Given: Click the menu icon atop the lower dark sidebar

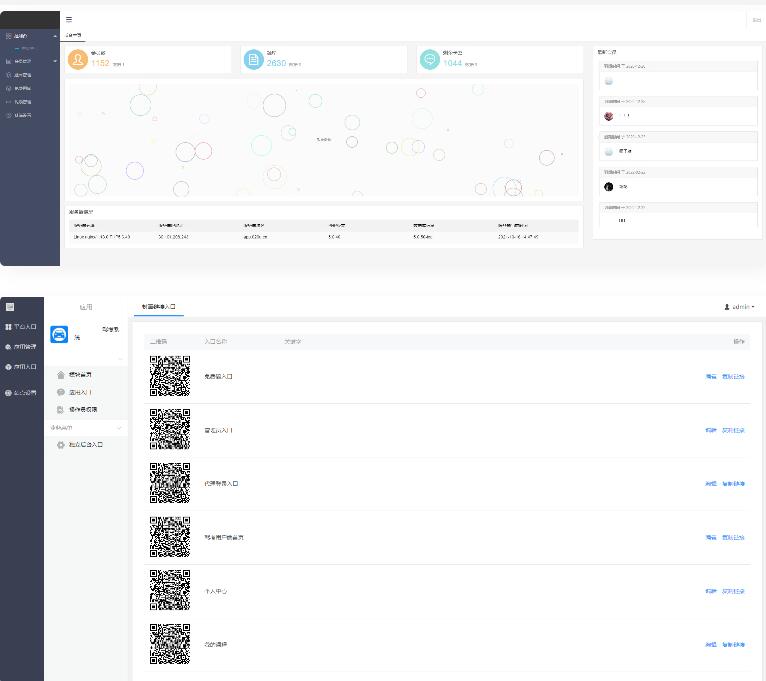Looking at the screenshot, I should click(x=10, y=306).
